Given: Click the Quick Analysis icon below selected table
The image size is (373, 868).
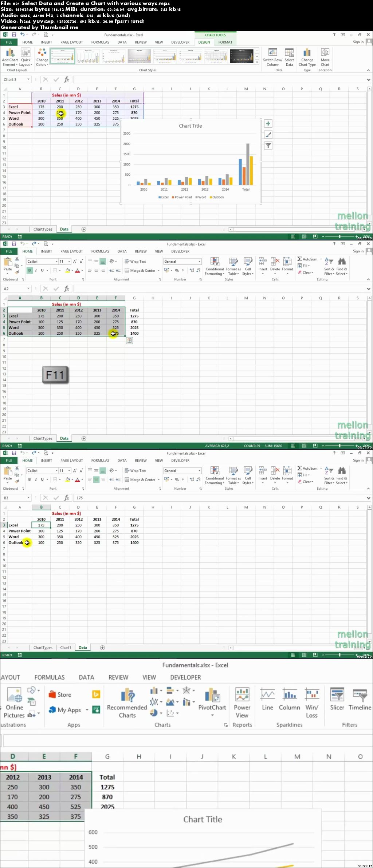Looking at the screenshot, I should [x=129, y=341].
